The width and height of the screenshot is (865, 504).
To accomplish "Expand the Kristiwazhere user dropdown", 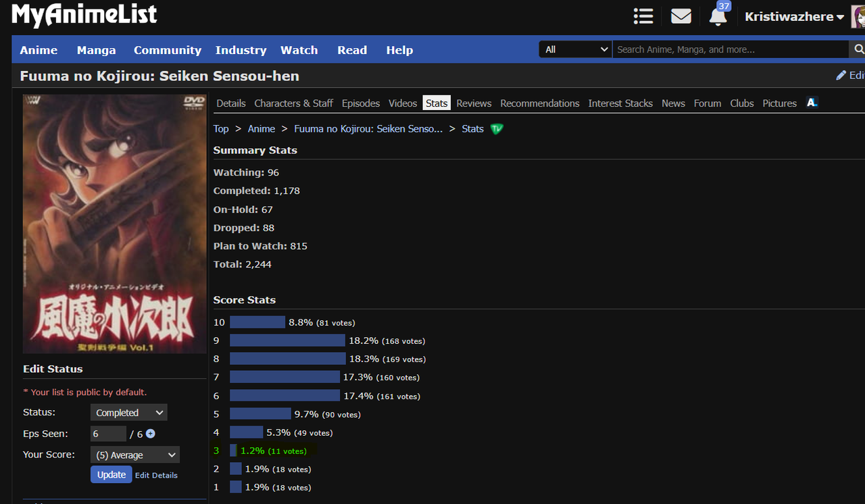I will [x=794, y=17].
